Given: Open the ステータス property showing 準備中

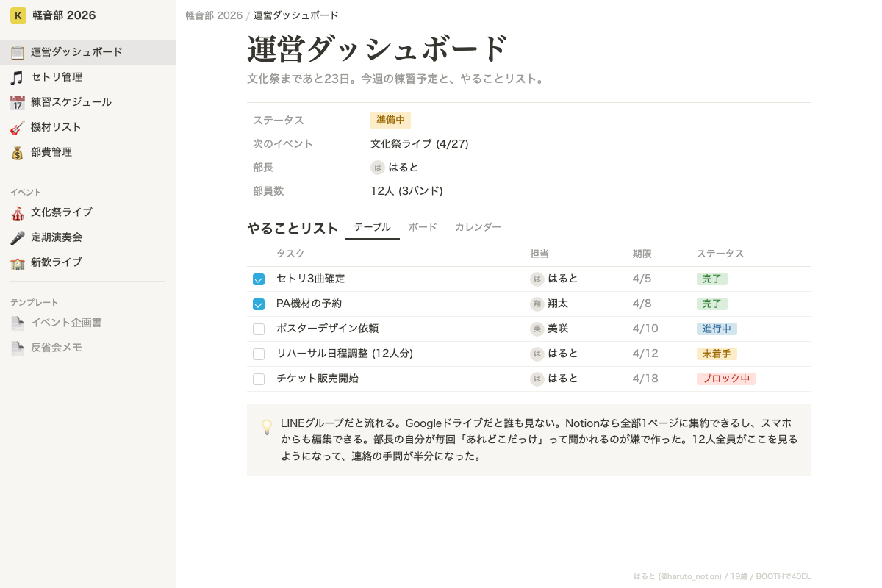Looking at the screenshot, I should 390,120.
